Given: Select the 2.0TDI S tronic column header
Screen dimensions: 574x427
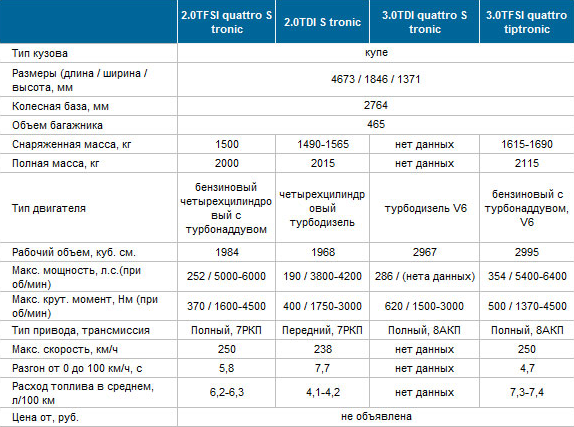Looking at the screenshot, I should [322, 22].
